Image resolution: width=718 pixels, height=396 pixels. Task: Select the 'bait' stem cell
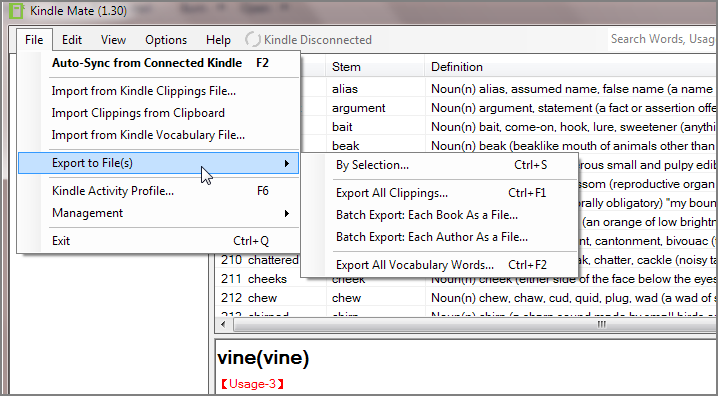click(375, 127)
